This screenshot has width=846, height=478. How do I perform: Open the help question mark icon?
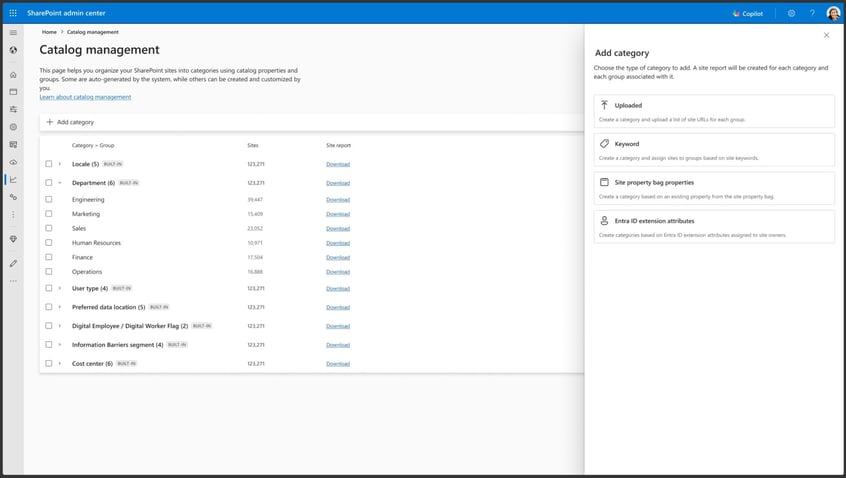click(x=811, y=13)
